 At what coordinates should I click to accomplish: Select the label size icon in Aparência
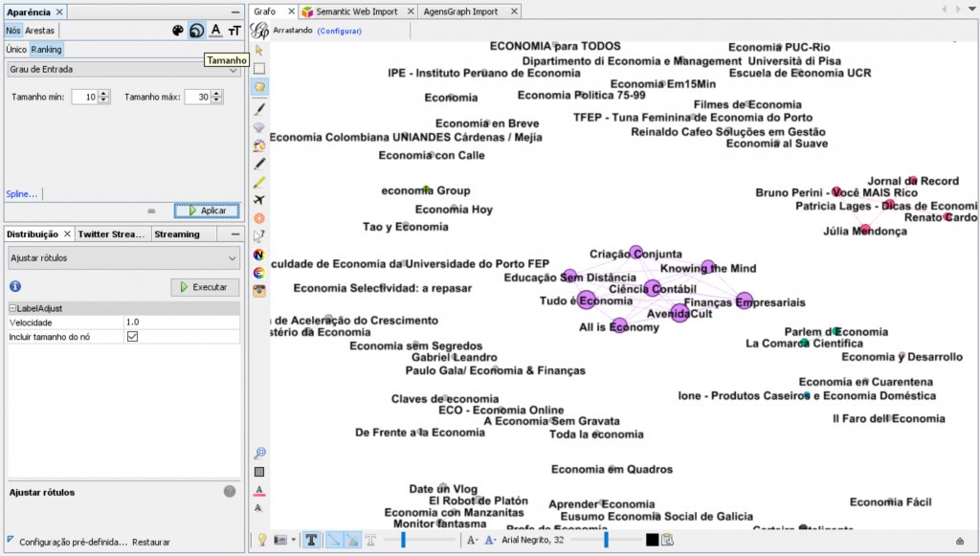pos(234,31)
